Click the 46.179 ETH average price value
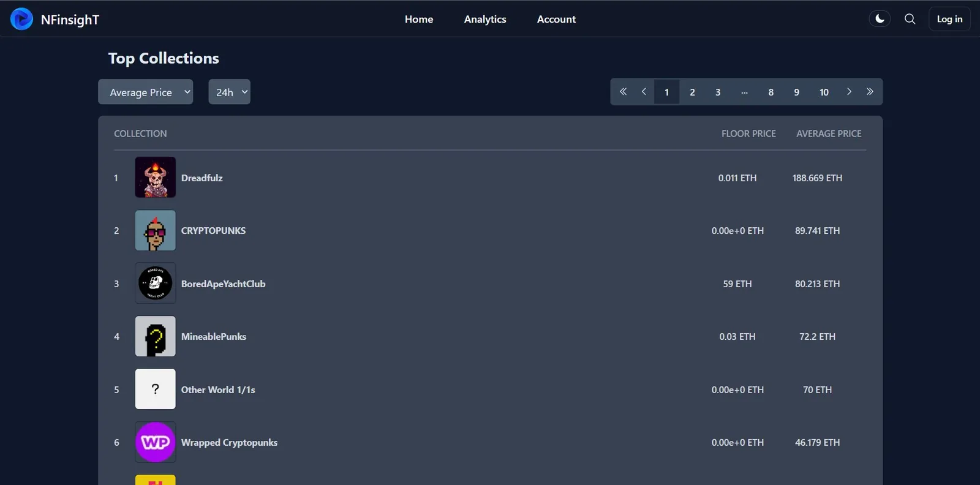Viewport: 980px width, 485px height. (x=817, y=443)
